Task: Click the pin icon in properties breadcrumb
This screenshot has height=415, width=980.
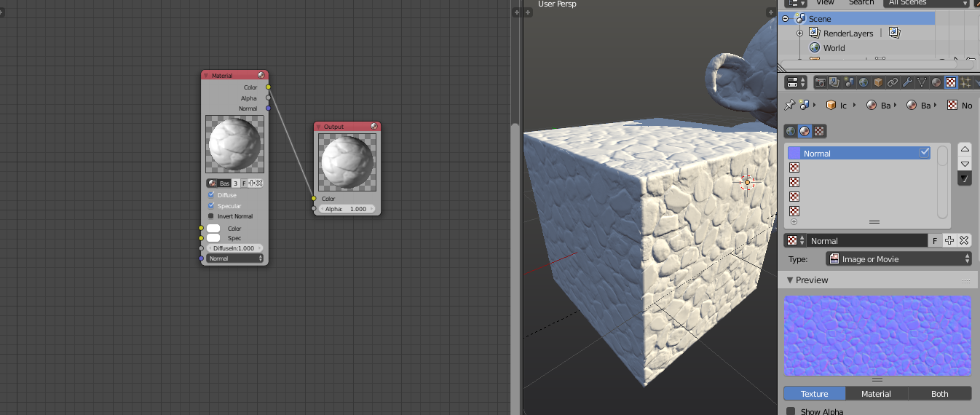Action: click(x=789, y=105)
